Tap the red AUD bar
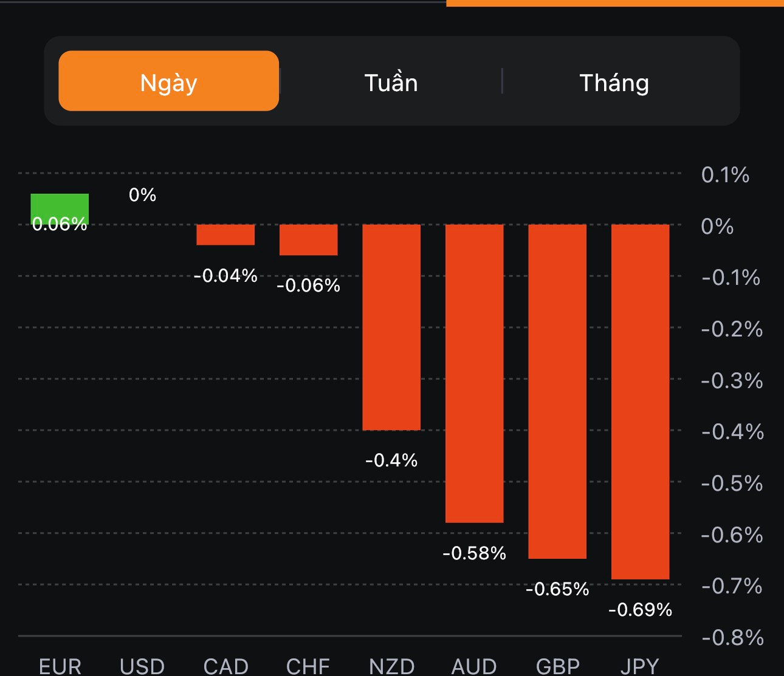This screenshot has width=784, height=676. click(474, 373)
